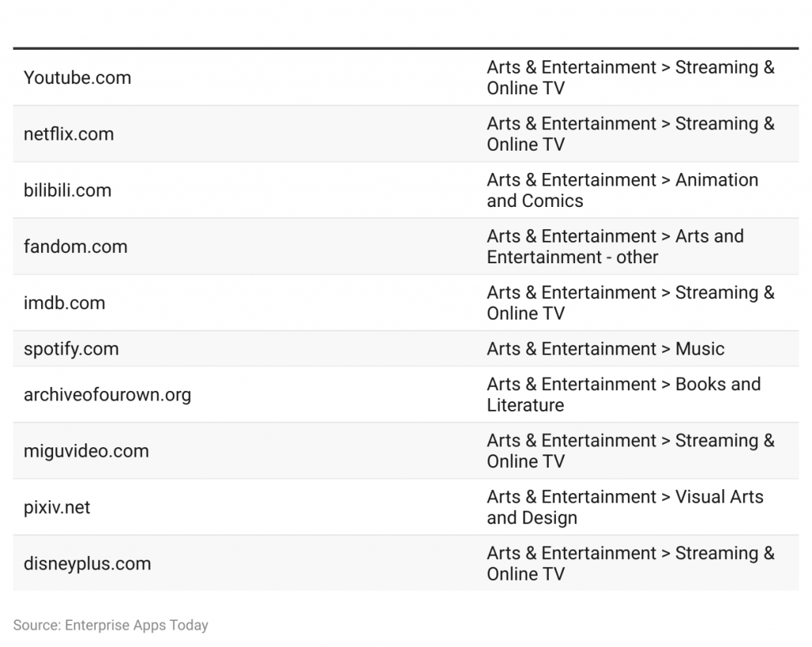Select the Streaming & Online TV label for netflix

630,134
